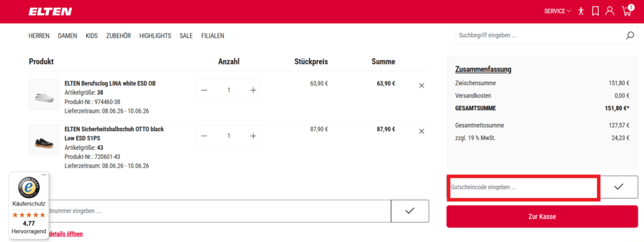Click the Versandkosten 0,00 € value

pos(622,96)
